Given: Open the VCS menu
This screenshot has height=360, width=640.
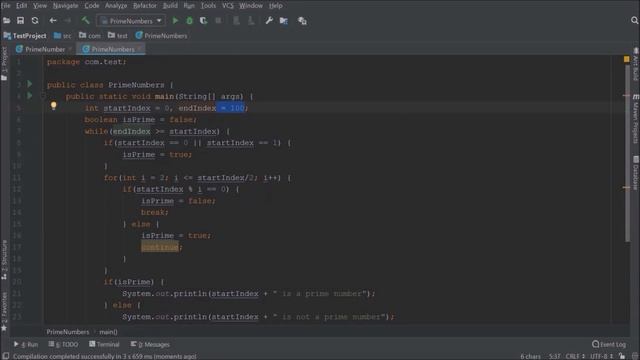Looking at the screenshot, I should 228,6.
